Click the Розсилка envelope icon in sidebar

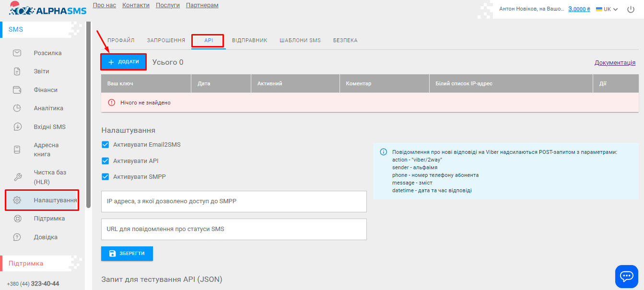[x=17, y=53]
